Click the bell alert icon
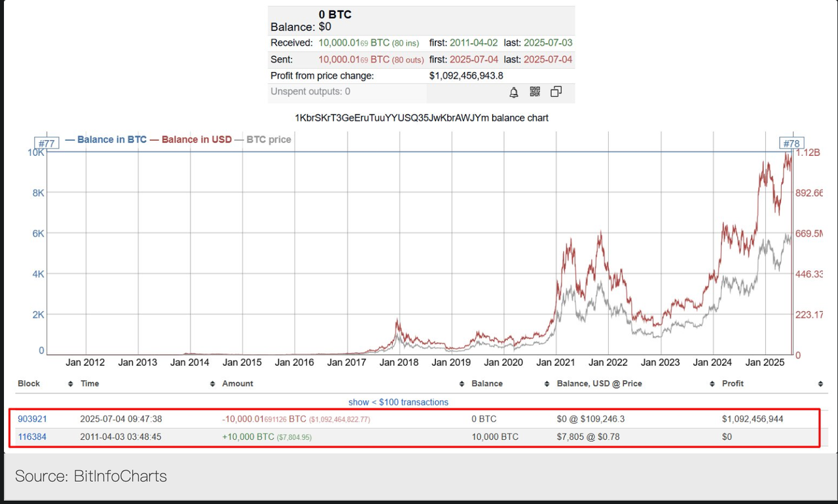Viewport: 838px width, 504px height. pyautogui.click(x=514, y=92)
